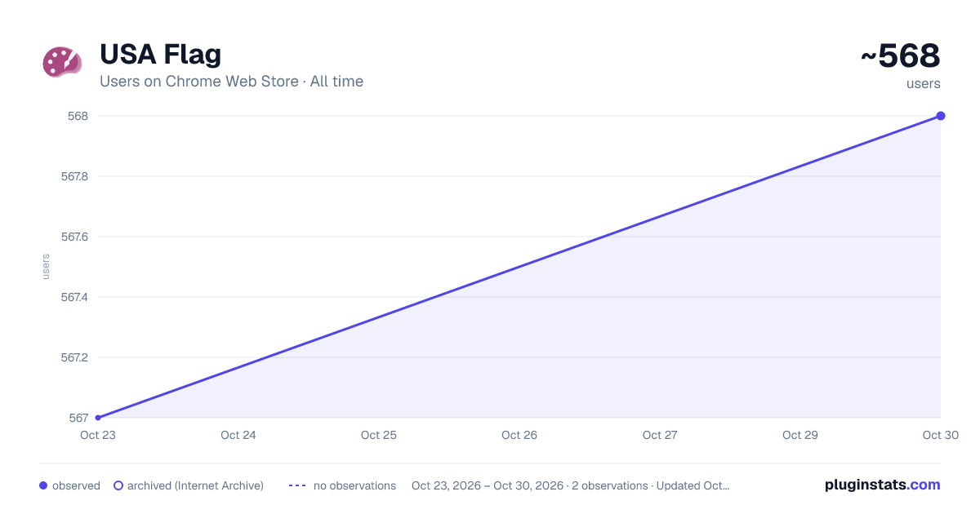Click the 567.4 y-axis label
980x514 pixels.
75,297
